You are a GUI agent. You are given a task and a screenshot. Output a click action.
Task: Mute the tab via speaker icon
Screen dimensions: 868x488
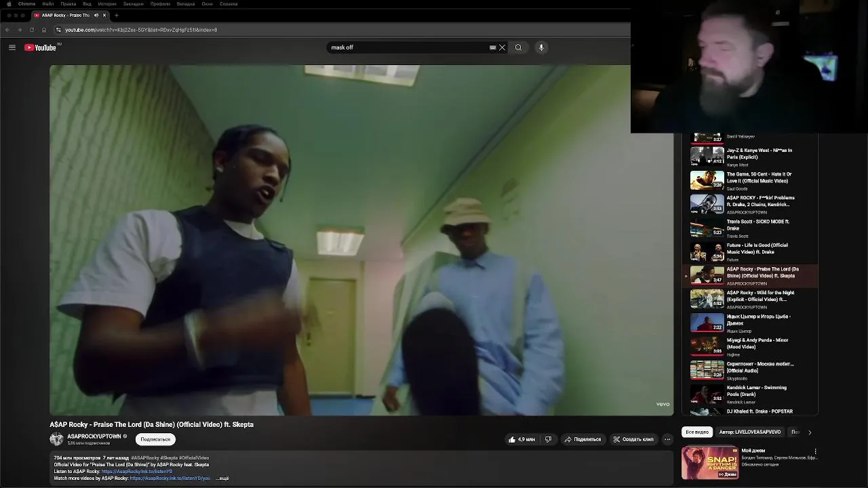tap(96, 15)
